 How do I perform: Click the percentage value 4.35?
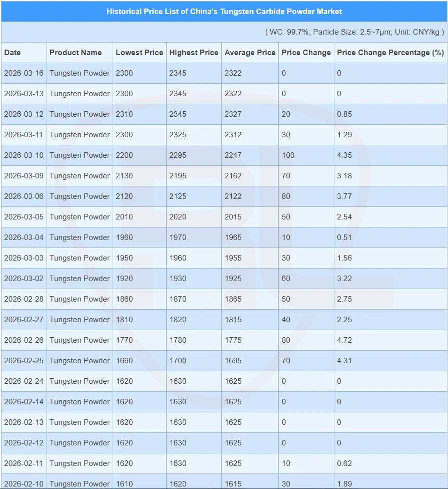[x=344, y=155]
